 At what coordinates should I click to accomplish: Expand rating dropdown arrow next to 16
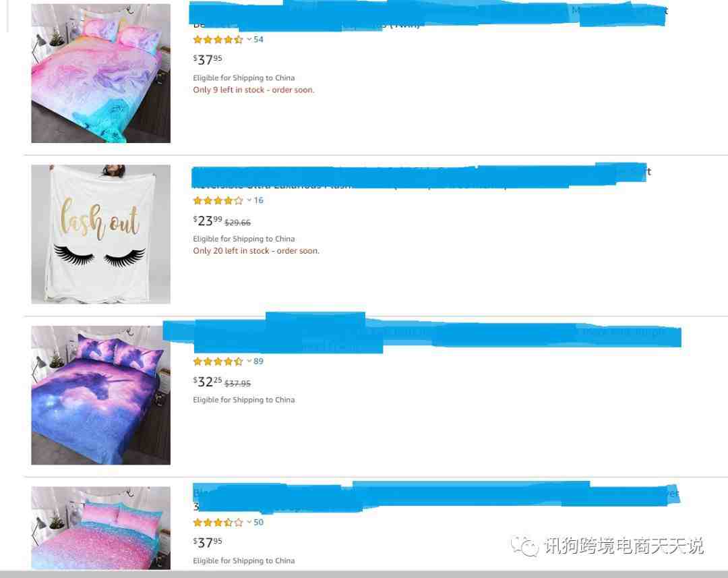[x=249, y=200]
